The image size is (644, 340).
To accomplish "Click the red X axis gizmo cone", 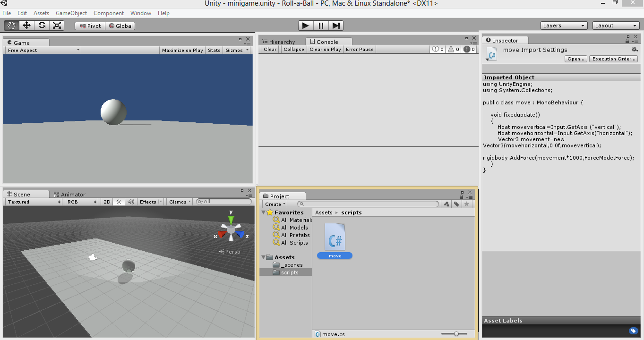I will (x=222, y=234).
